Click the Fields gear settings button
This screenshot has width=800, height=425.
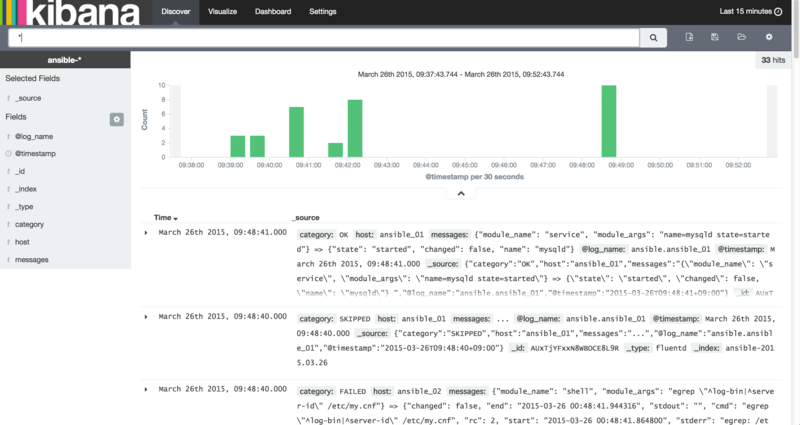[116, 119]
